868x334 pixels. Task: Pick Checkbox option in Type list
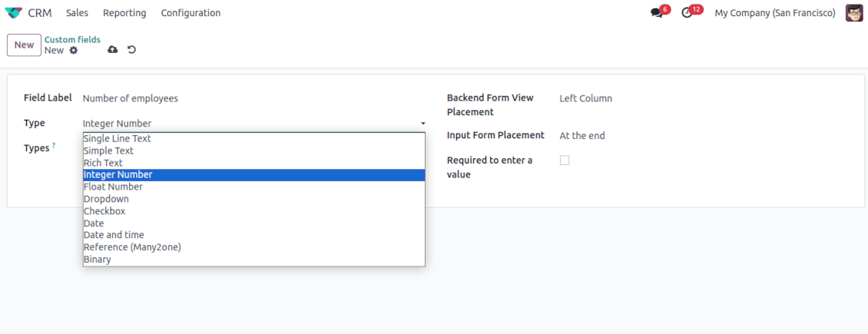[x=104, y=211]
